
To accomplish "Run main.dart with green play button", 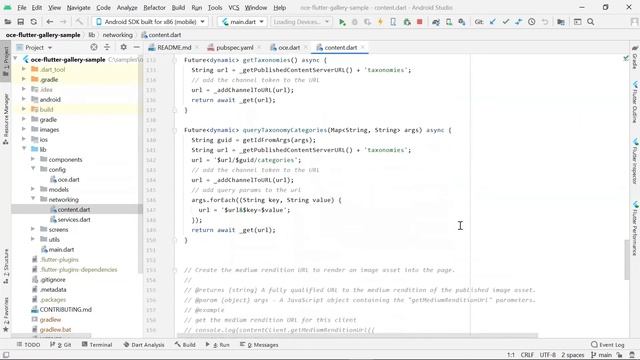I will click(x=342, y=22).
